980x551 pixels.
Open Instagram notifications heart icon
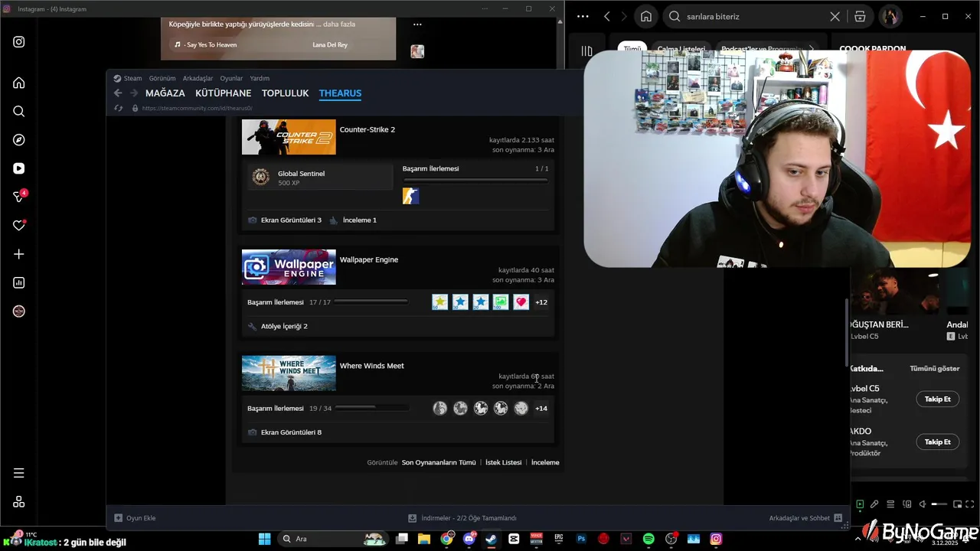pyautogui.click(x=19, y=225)
